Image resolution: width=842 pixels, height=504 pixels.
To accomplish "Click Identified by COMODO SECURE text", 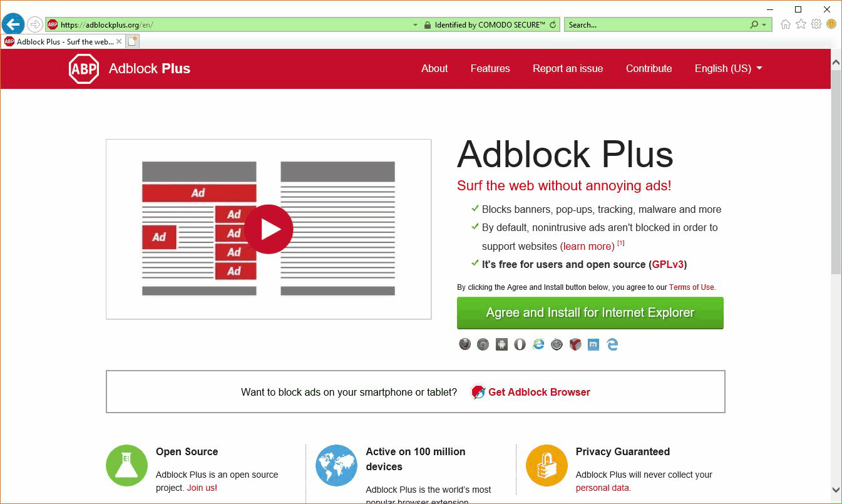I will (490, 25).
